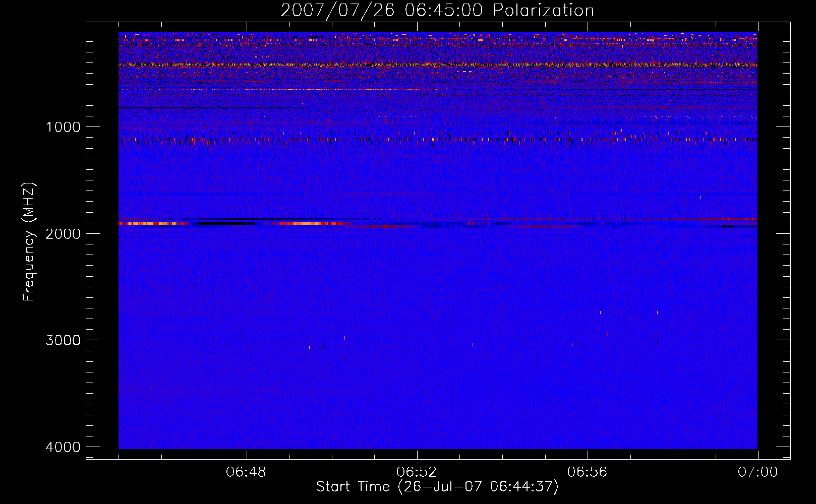Click the 06:48 time tick label
Screen dimensions: 816x504
[x=246, y=472]
